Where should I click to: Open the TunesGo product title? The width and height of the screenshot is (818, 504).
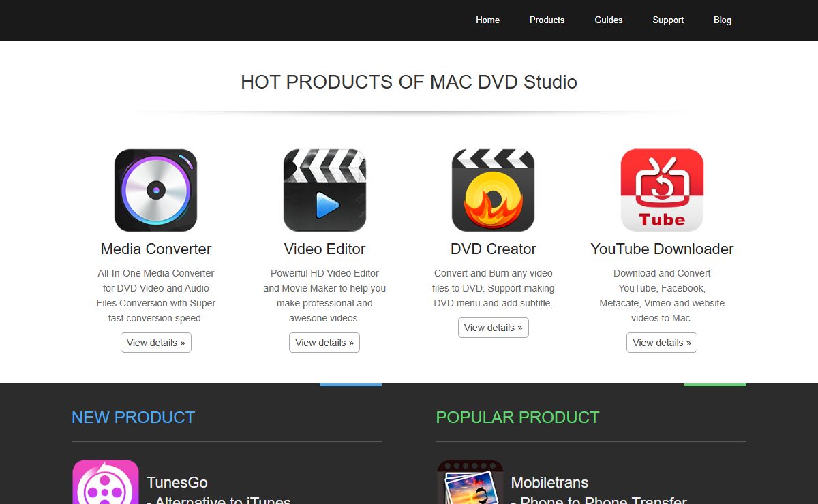(177, 482)
